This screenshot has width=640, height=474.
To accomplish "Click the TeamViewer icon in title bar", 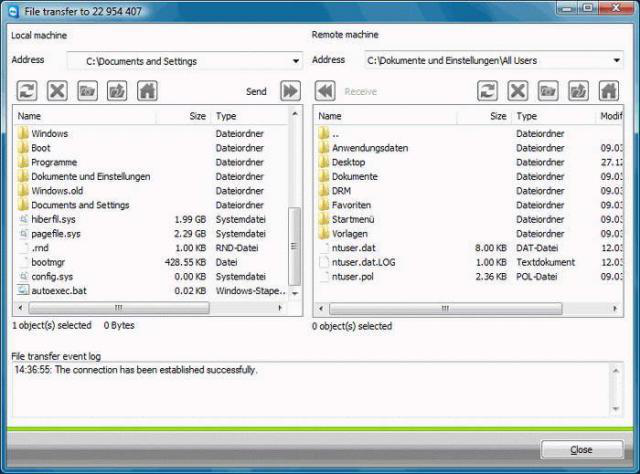I will pyautogui.click(x=14, y=11).
